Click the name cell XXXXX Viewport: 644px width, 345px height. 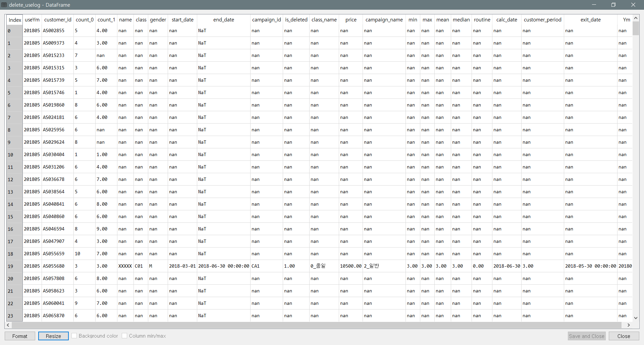point(125,266)
